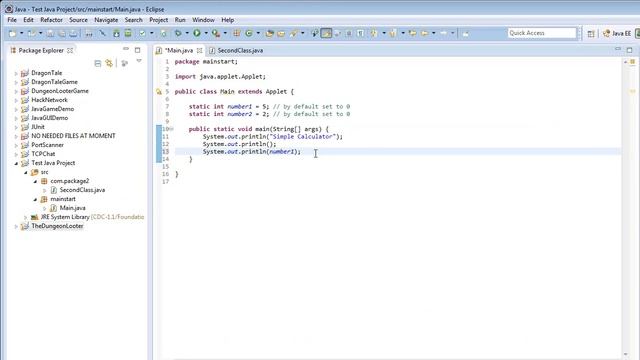Click the Save All toolbar icon

pyautogui.click(x=62, y=33)
